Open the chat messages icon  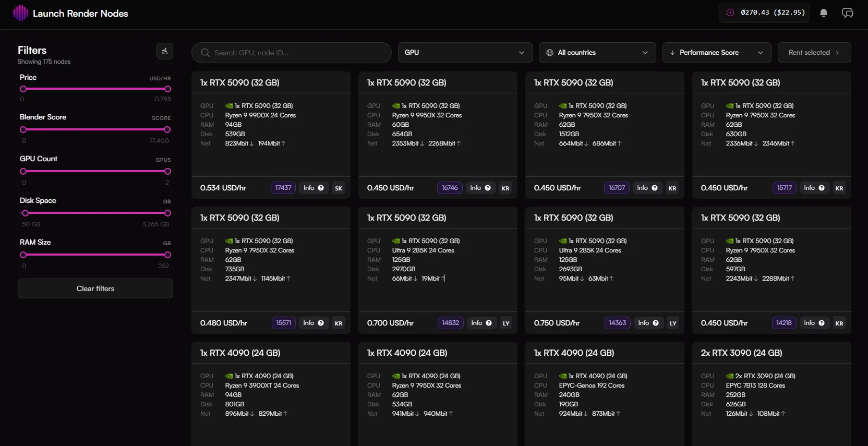click(x=848, y=13)
